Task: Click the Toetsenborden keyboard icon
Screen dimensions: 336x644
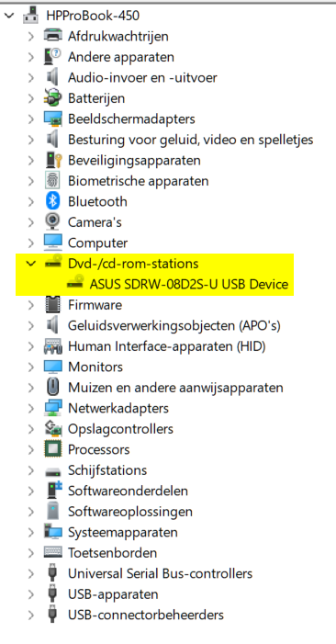Action: tap(53, 552)
